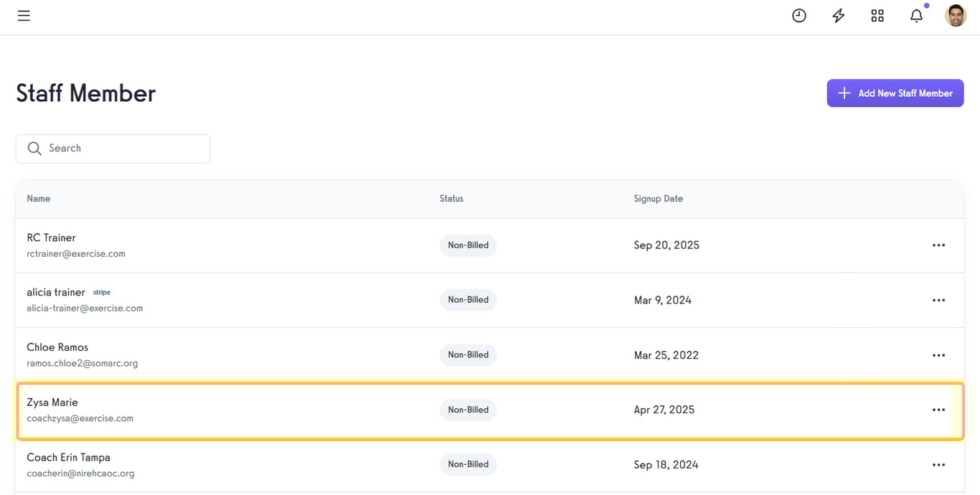Image resolution: width=980 pixels, height=495 pixels.
Task: Select the Zysa Marie staff name
Action: point(52,402)
